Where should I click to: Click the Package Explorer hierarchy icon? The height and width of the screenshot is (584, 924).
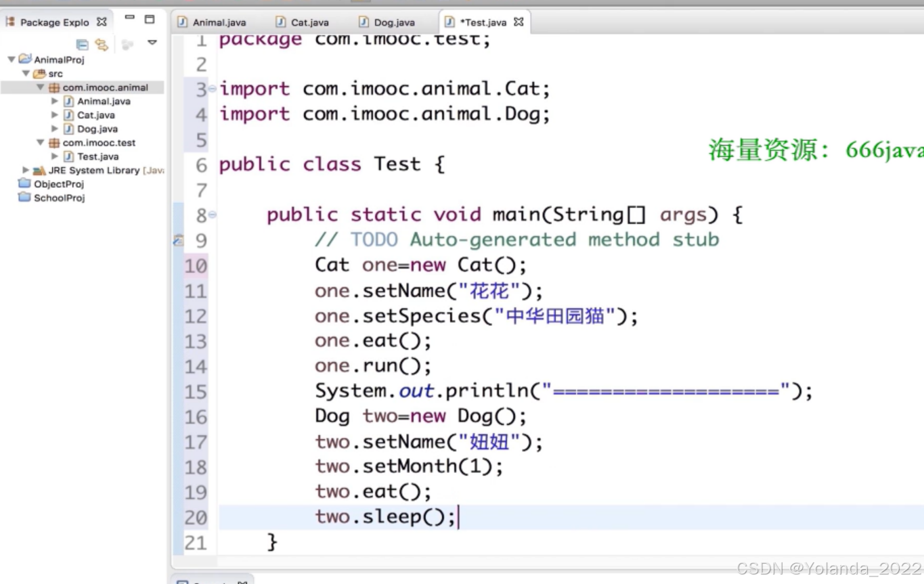9,22
